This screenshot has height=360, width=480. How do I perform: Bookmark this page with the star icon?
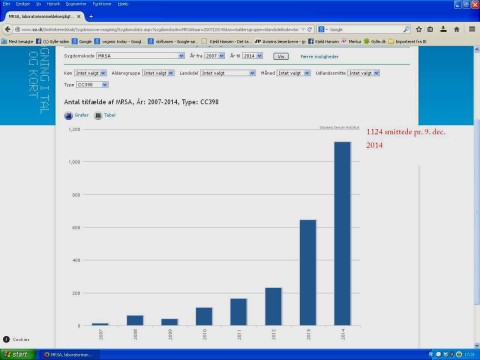(419, 29)
